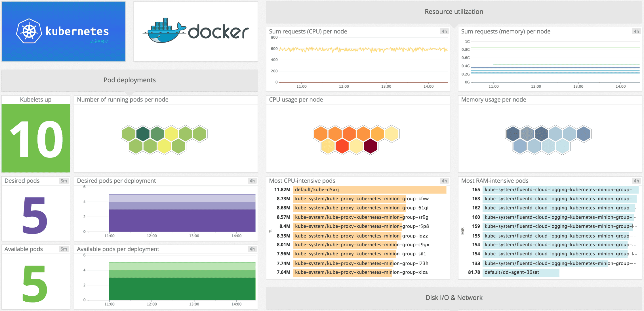Open the 5m selector on Available pods

pos(64,249)
